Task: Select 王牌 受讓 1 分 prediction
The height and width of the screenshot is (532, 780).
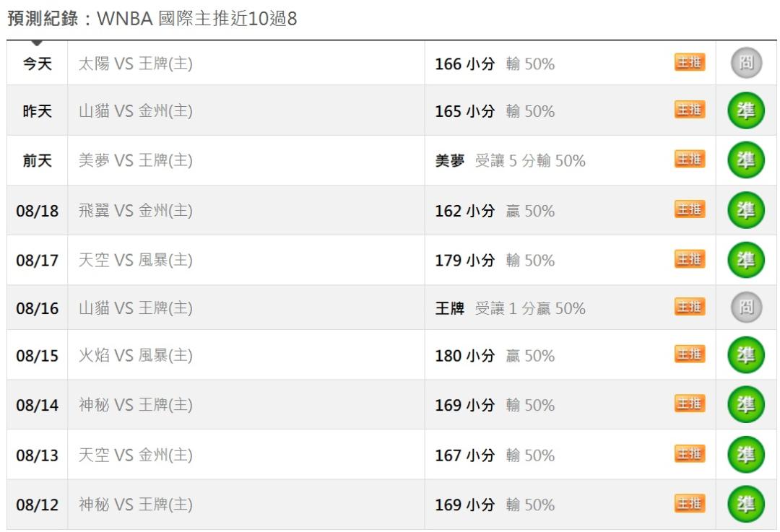Action: coord(510,308)
